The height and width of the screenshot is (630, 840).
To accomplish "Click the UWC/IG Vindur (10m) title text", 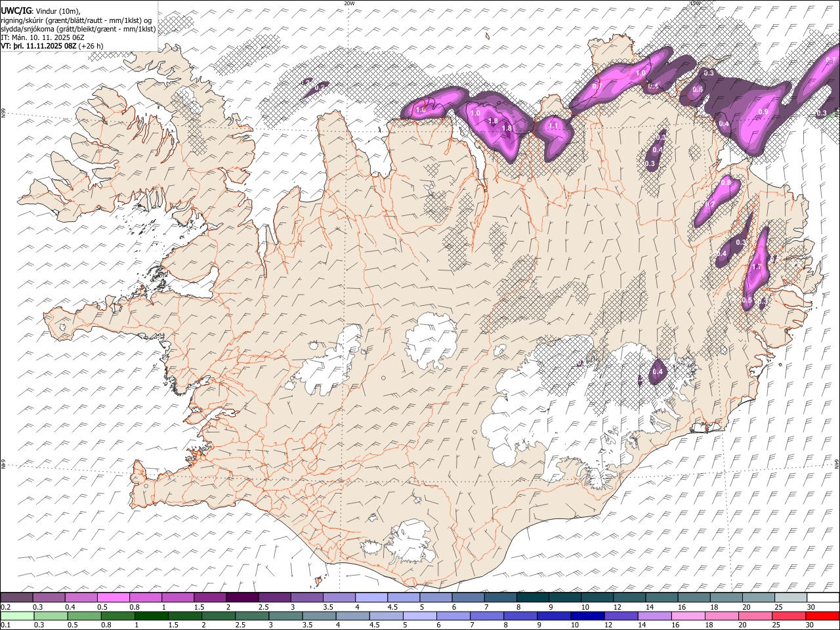I will coord(41,10).
